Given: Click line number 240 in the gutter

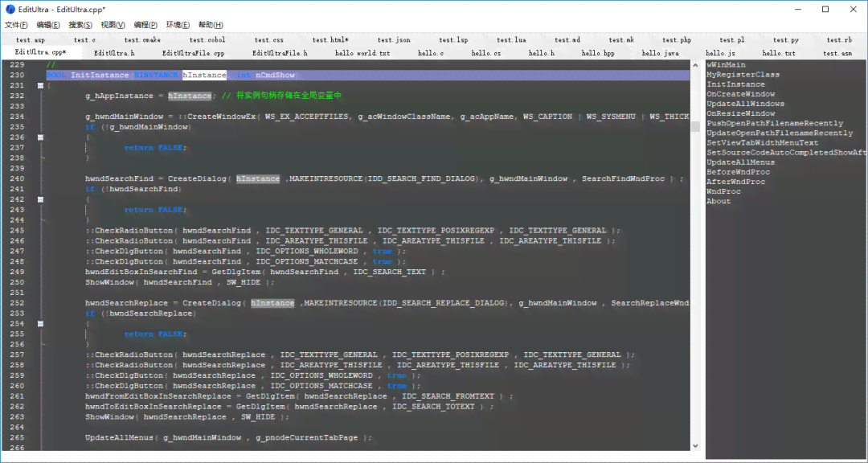Looking at the screenshot, I should (x=17, y=179).
